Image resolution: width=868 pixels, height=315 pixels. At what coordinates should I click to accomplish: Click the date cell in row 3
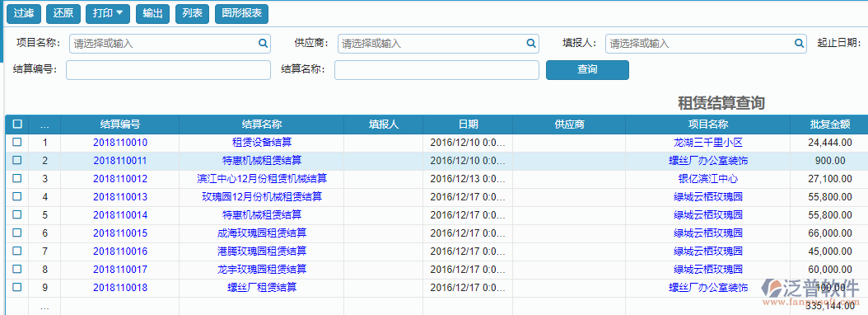[x=468, y=179]
